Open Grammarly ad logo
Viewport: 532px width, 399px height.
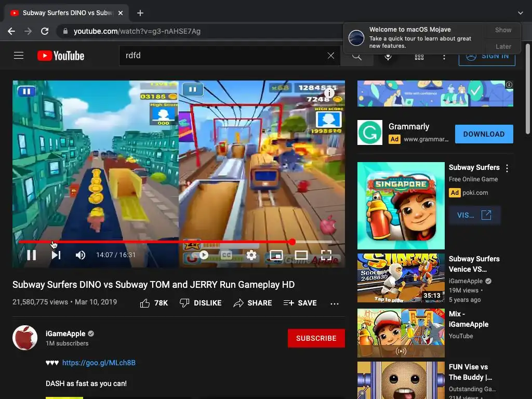pos(370,132)
